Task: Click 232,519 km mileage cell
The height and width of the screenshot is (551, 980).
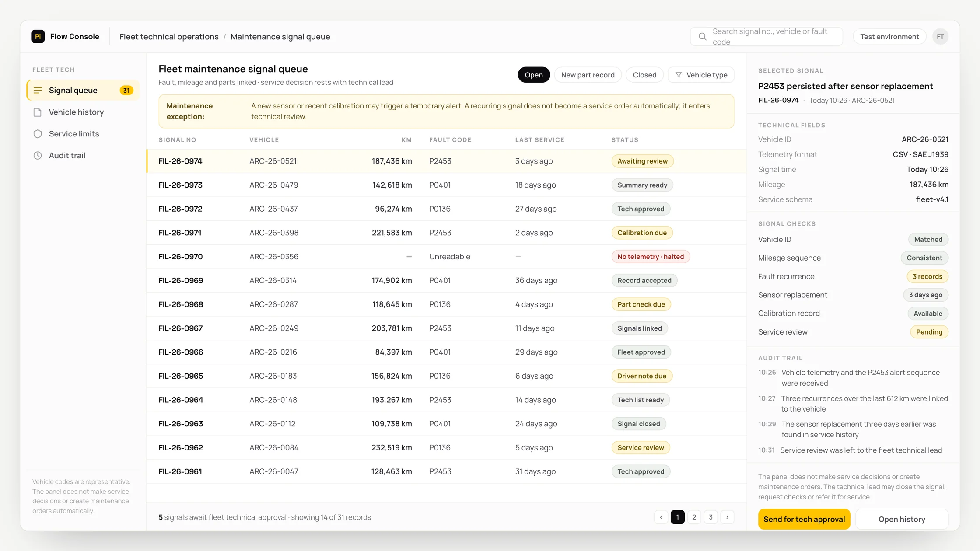Action: click(x=392, y=448)
